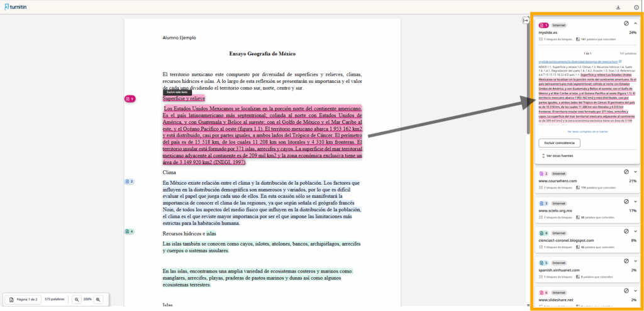Viewport: 644px width, 311px height.
Task: Zoom out of the document
Action: point(77,300)
